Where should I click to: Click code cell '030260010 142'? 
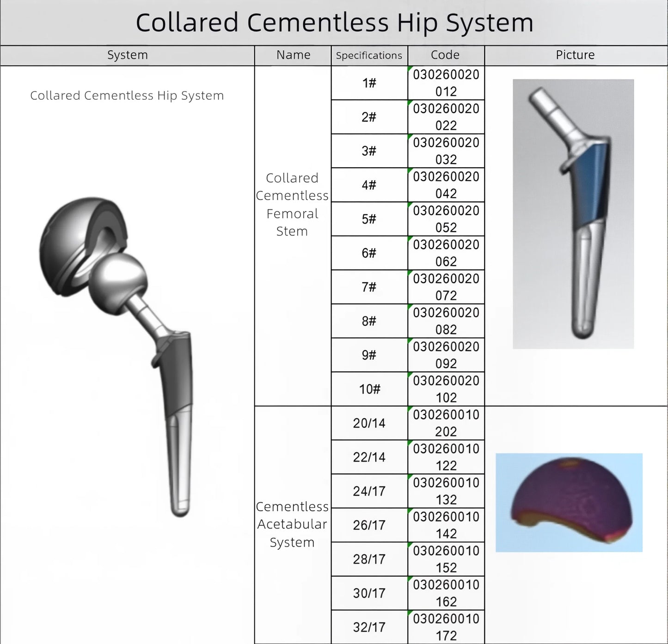[x=446, y=525]
